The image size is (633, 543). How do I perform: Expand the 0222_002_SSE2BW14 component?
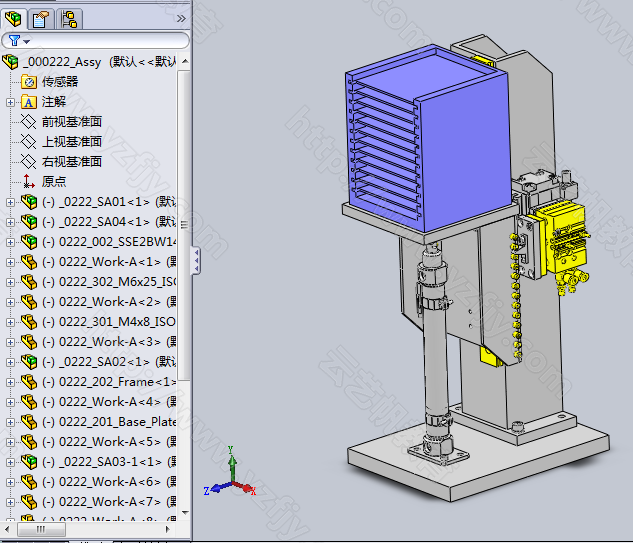click(10, 242)
